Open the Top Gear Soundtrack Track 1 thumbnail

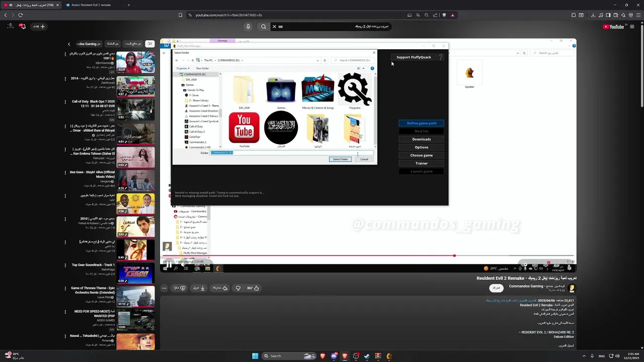136,274
